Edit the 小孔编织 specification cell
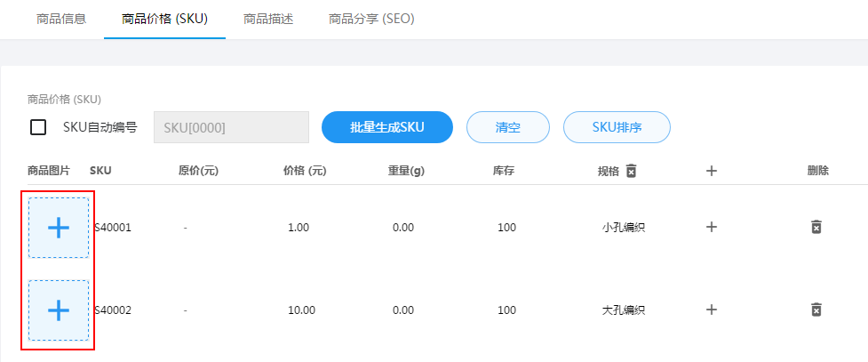Screen dimensions: 868x362 (624, 228)
